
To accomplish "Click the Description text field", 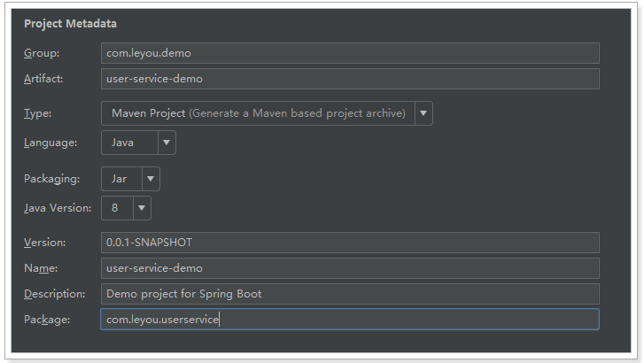I will (350, 294).
